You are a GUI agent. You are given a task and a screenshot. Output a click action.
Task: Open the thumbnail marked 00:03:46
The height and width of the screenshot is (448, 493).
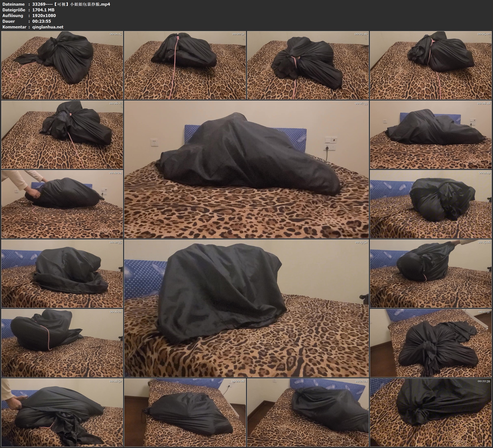coord(308,65)
